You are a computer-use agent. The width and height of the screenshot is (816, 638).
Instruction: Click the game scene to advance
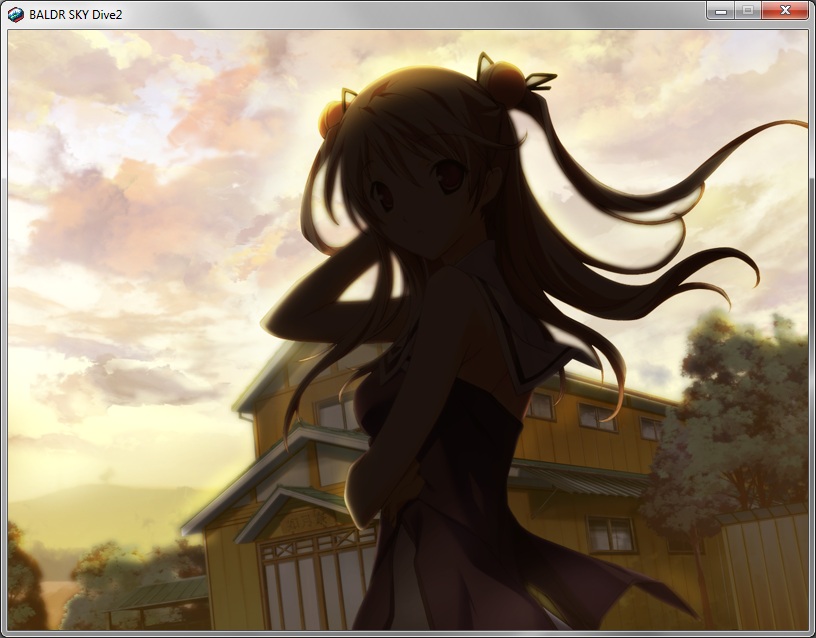[407, 330]
